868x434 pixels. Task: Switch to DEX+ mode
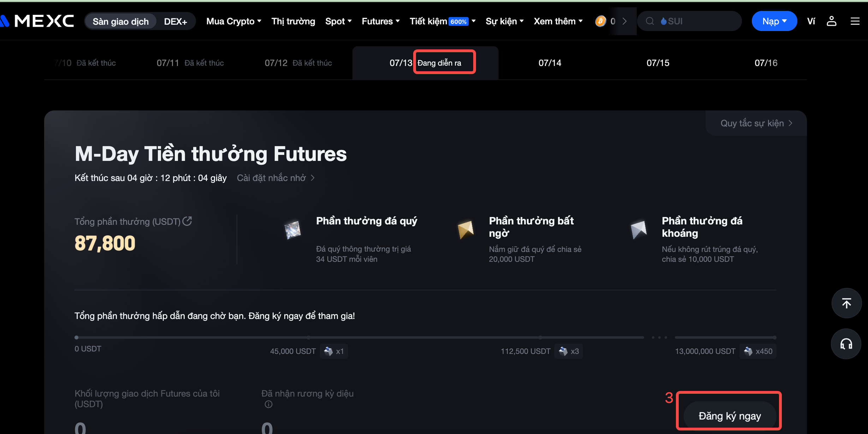point(176,22)
